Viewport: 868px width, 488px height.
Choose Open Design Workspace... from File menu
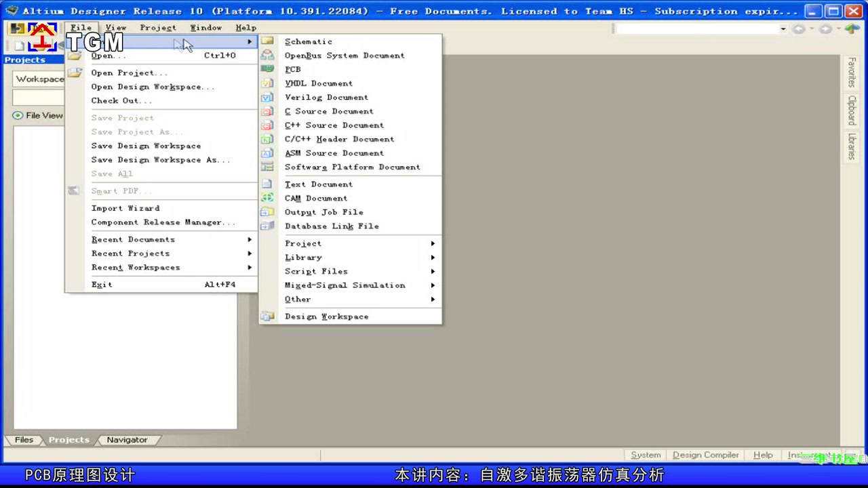161,87
